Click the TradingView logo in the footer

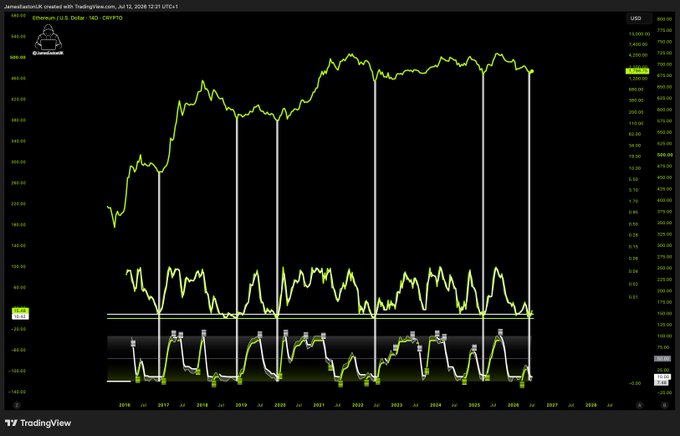(38, 423)
